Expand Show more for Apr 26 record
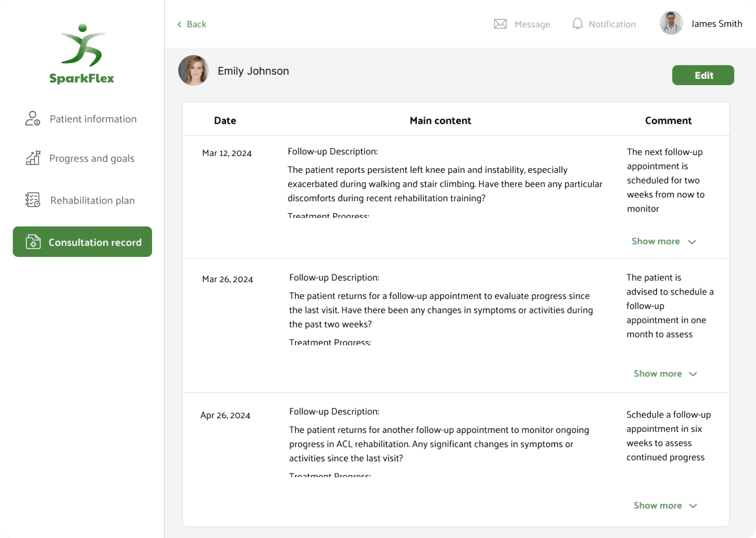Image resolution: width=756 pixels, height=538 pixels. (x=665, y=506)
